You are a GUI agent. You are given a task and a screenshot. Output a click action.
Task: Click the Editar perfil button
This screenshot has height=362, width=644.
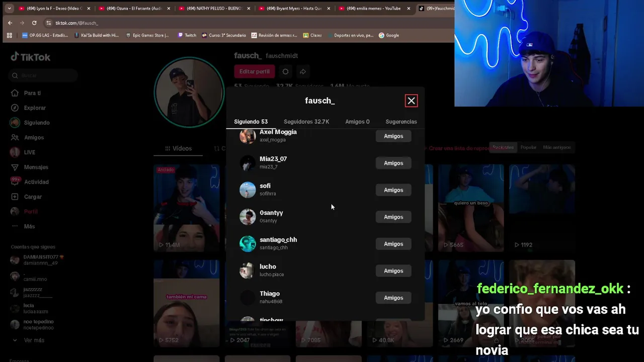pos(254,71)
